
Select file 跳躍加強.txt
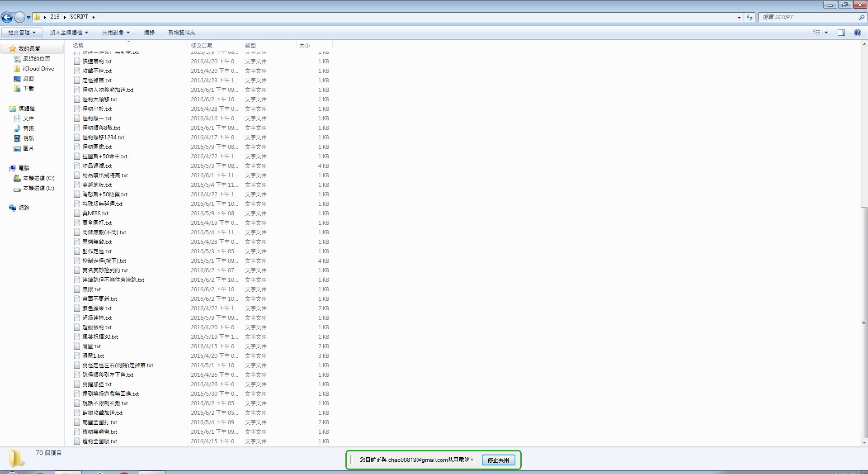[x=97, y=384]
